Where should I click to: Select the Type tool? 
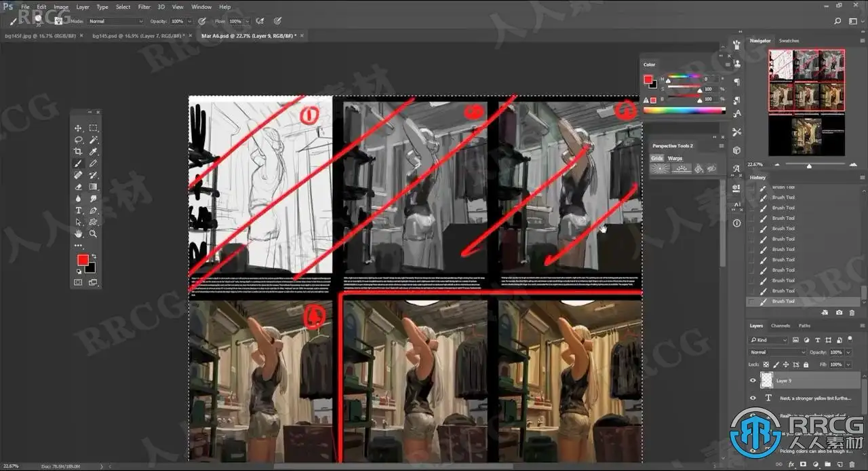pyautogui.click(x=78, y=210)
